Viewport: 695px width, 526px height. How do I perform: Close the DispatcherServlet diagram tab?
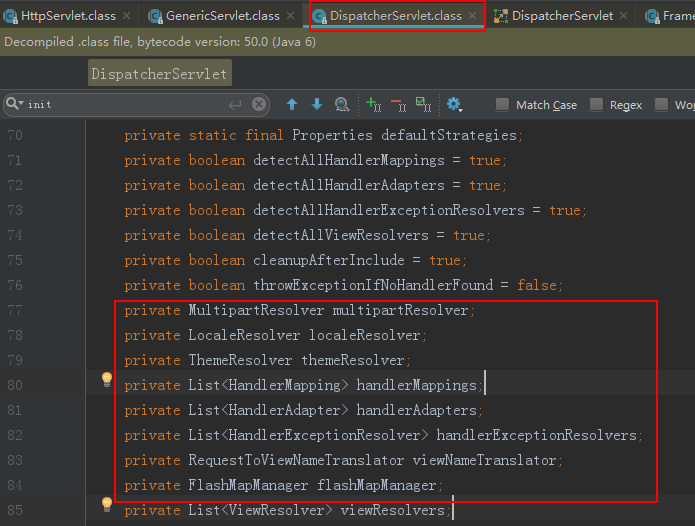(x=623, y=16)
